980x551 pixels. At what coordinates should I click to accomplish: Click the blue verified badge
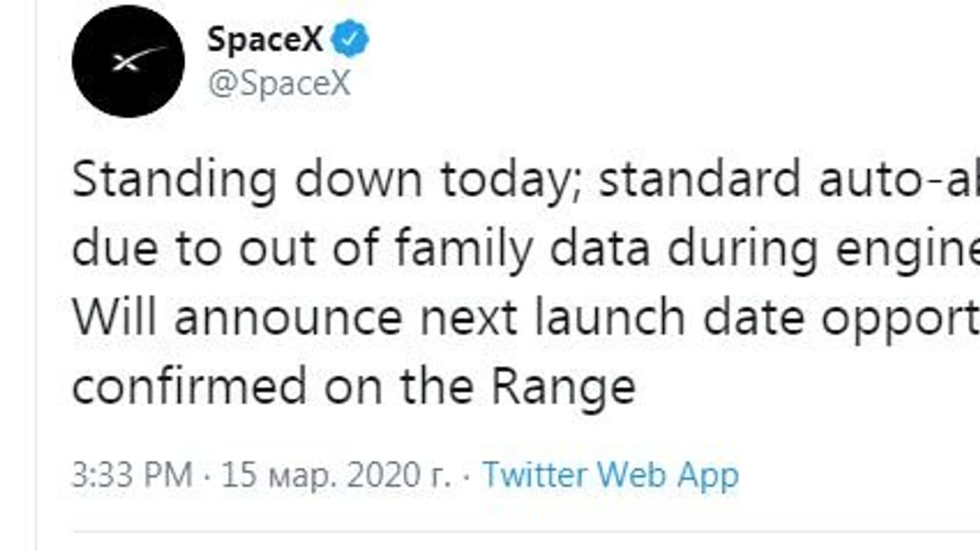350,39
